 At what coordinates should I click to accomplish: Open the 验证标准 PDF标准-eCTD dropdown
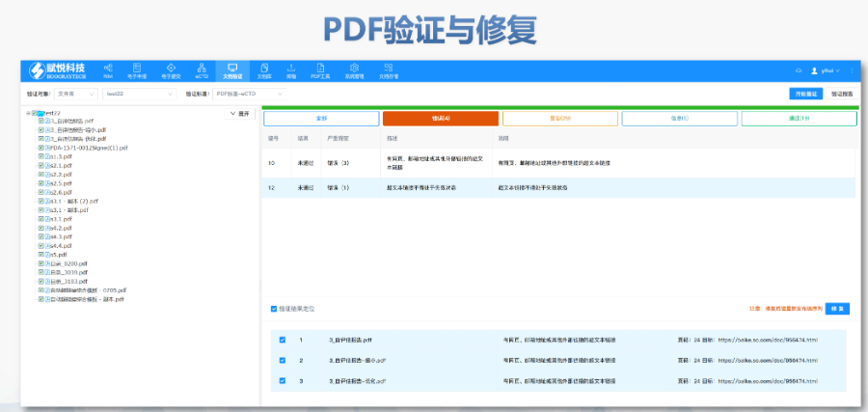[x=249, y=95]
